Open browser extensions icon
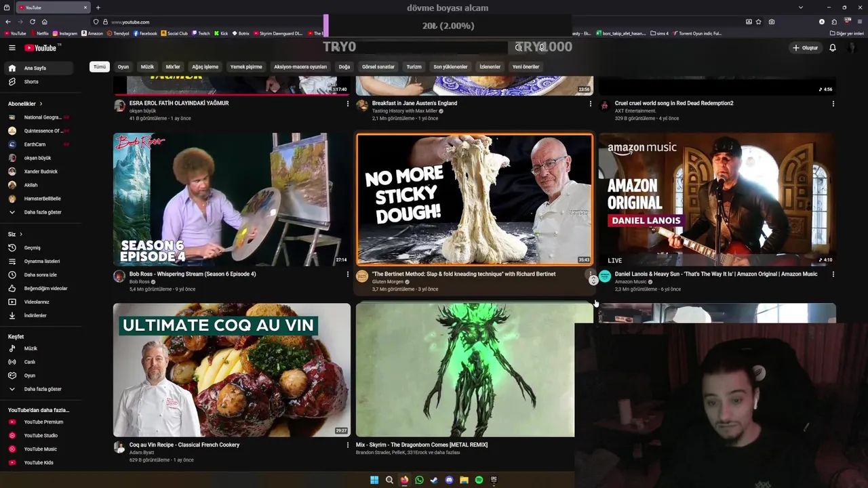 [x=834, y=22]
